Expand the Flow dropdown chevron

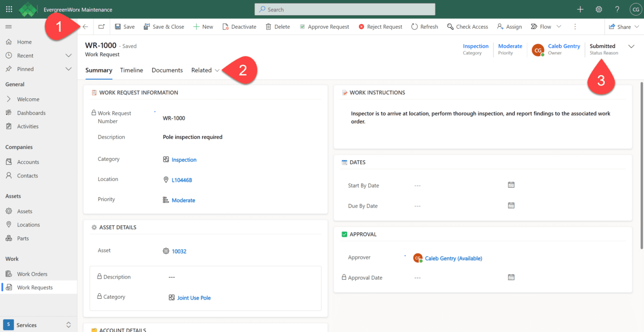tap(558, 27)
